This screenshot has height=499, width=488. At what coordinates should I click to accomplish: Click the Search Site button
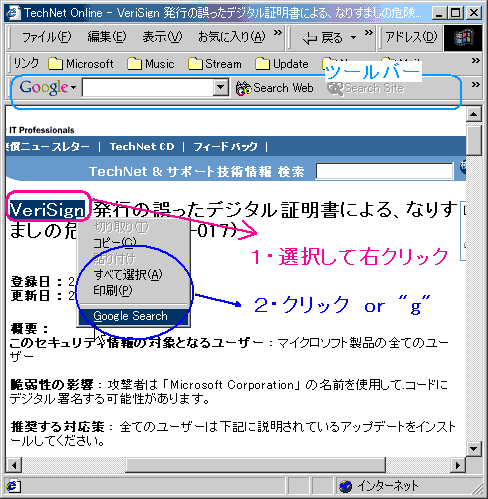(366, 88)
